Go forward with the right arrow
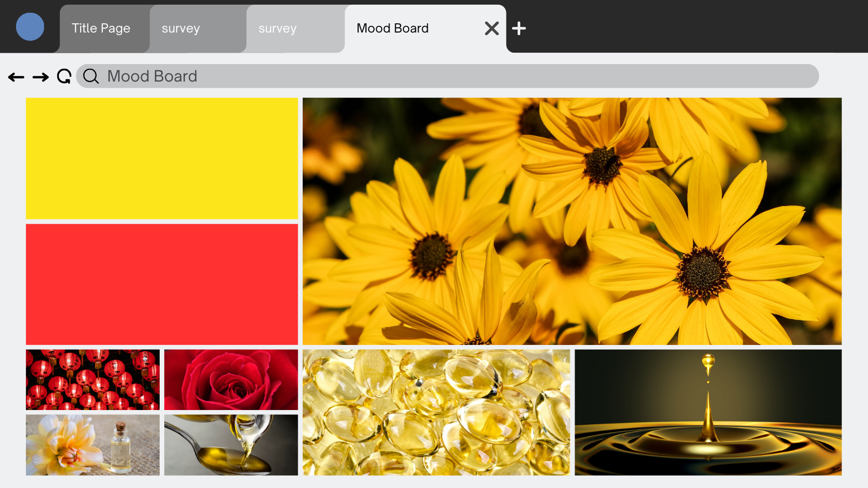The height and width of the screenshot is (488, 868). (40, 77)
